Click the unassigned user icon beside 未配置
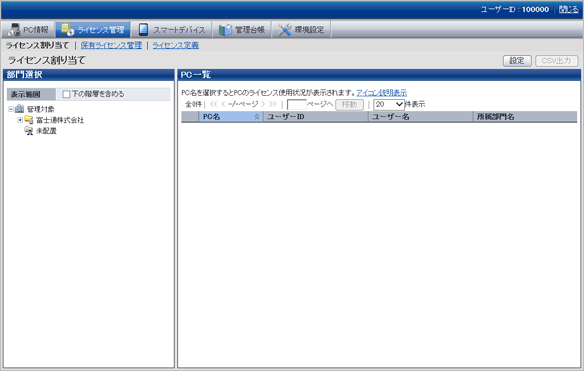The width and height of the screenshot is (584, 371). point(29,131)
